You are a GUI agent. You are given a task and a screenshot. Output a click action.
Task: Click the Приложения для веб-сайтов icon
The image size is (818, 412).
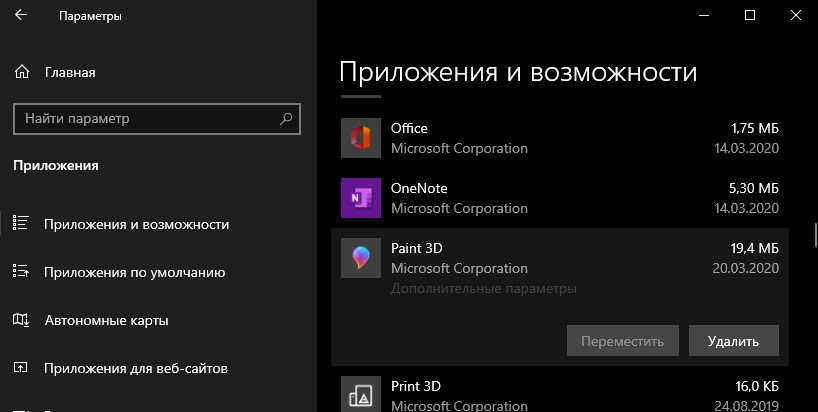[20, 367]
